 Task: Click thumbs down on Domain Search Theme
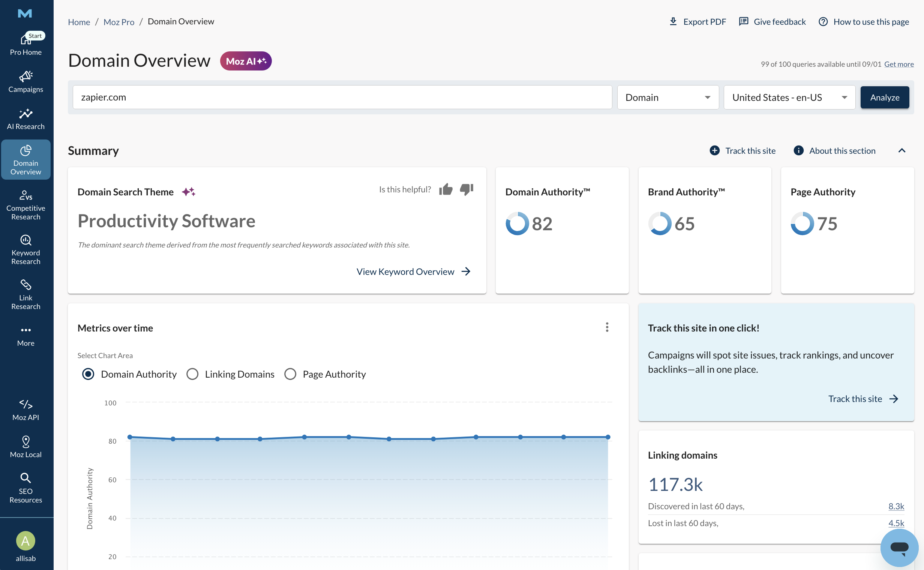(467, 189)
